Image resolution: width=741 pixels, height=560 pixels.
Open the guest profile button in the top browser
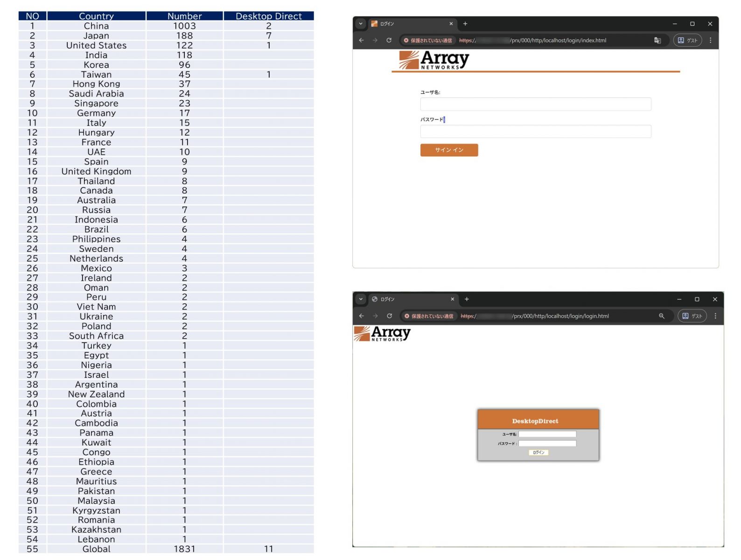click(x=687, y=41)
